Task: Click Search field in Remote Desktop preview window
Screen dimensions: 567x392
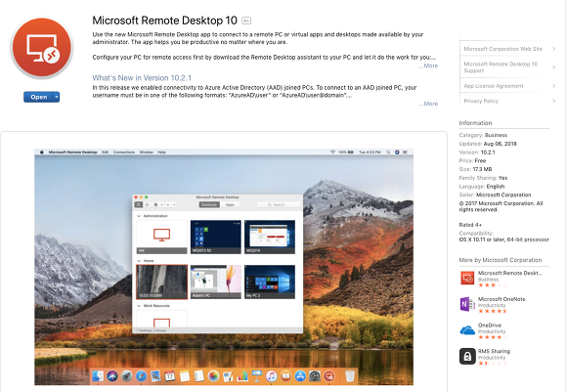Action: click(x=278, y=204)
